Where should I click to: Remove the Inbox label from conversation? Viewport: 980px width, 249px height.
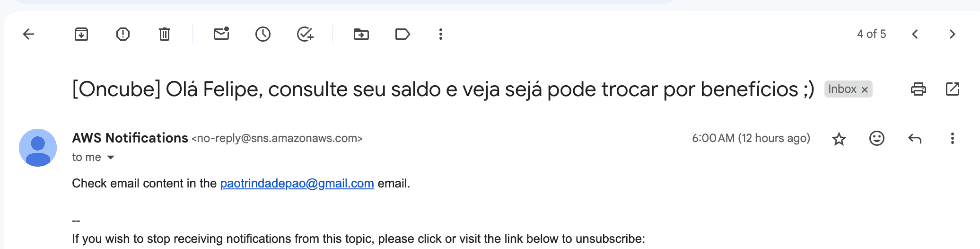pos(865,89)
